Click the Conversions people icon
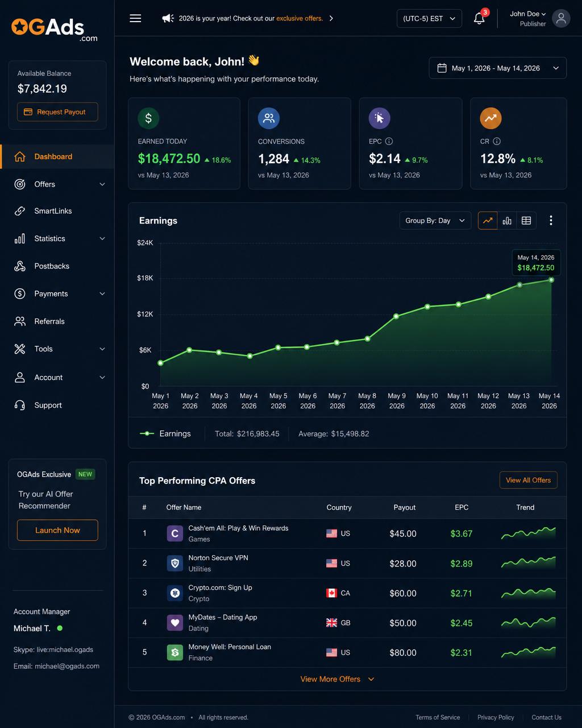Viewport: 582px width, 728px height. (269, 118)
